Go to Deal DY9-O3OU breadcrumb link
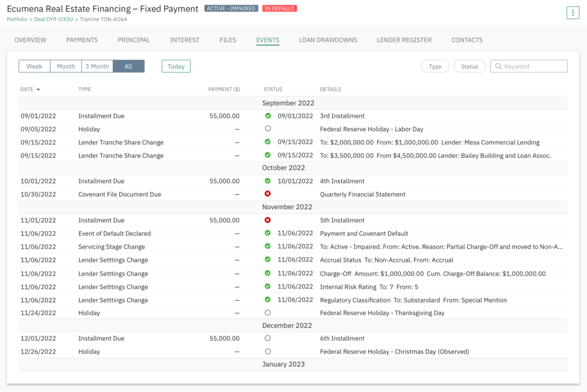 [x=54, y=19]
